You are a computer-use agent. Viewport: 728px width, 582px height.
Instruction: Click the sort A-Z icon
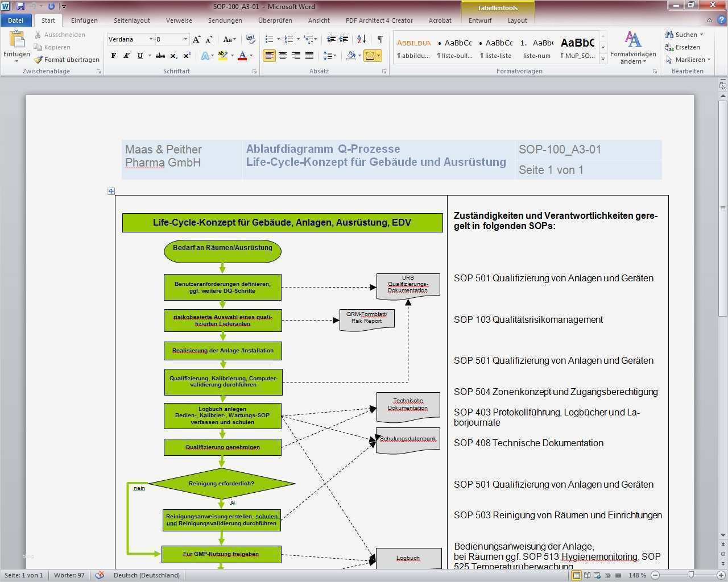pos(361,39)
